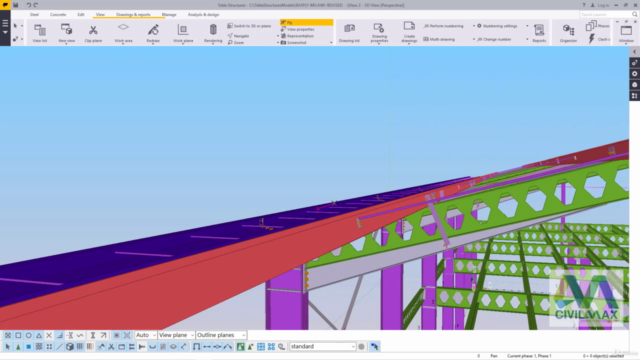Click Multi-drawing
The width and height of the screenshot is (640, 360).
click(x=439, y=39)
